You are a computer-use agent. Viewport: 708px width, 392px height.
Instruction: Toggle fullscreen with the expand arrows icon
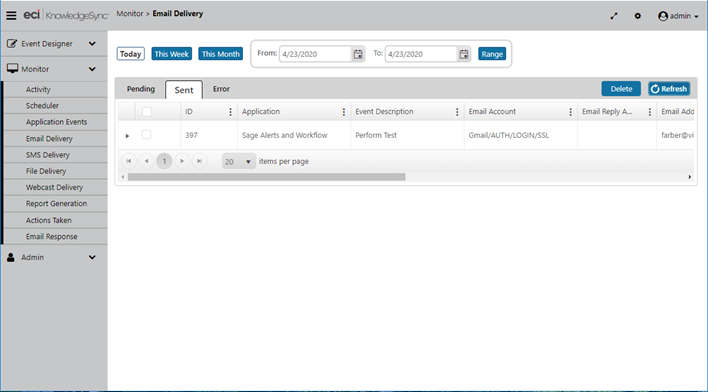pos(614,16)
